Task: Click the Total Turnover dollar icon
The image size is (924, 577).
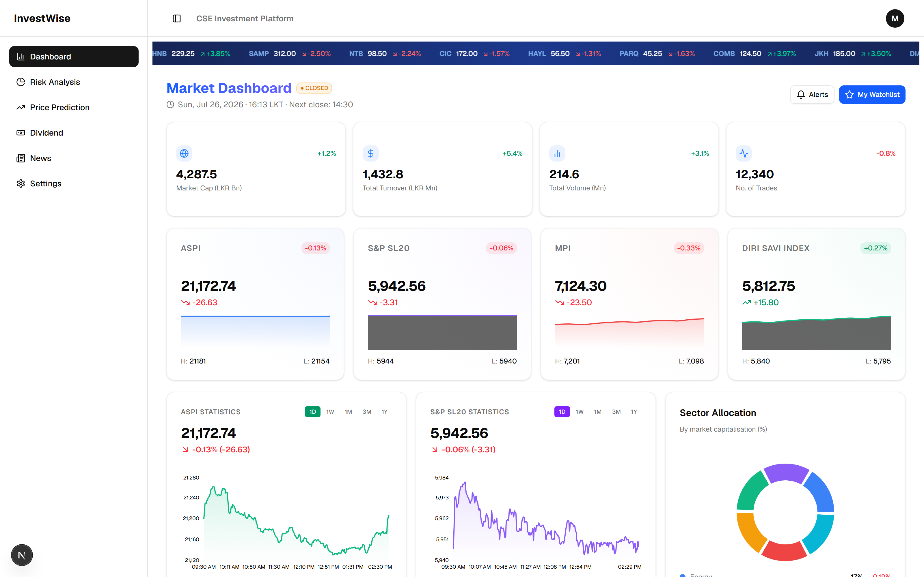Action: 370,153
